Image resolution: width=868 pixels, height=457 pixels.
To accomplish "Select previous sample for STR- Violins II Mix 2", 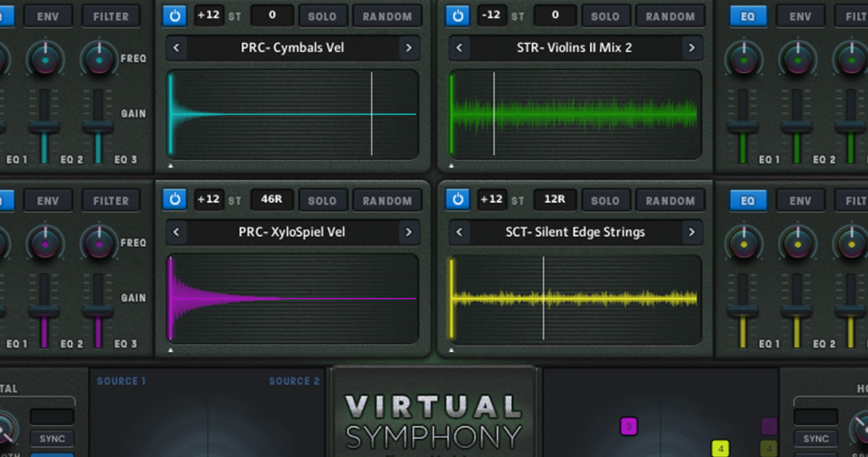I will (x=459, y=48).
